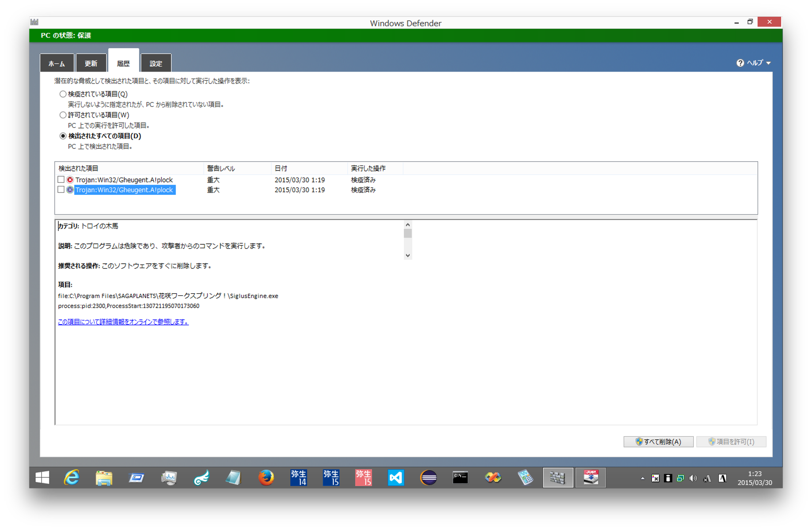Sort by 検出された項目 column header

[129, 168]
